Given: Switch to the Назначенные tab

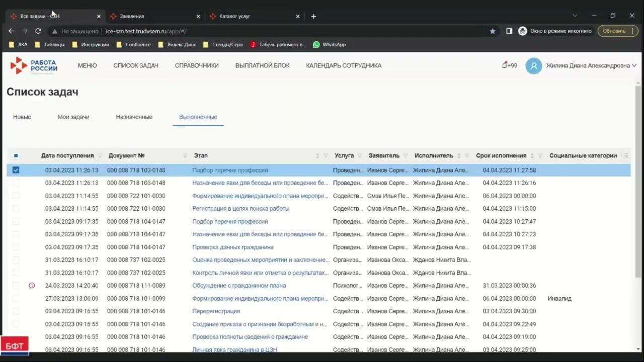Looking at the screenshot, I should (134, 117).
